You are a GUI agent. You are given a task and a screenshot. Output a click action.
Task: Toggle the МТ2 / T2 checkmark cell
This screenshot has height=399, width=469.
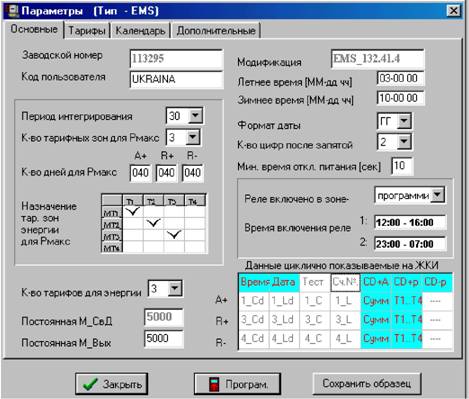[x=153, y=223]
